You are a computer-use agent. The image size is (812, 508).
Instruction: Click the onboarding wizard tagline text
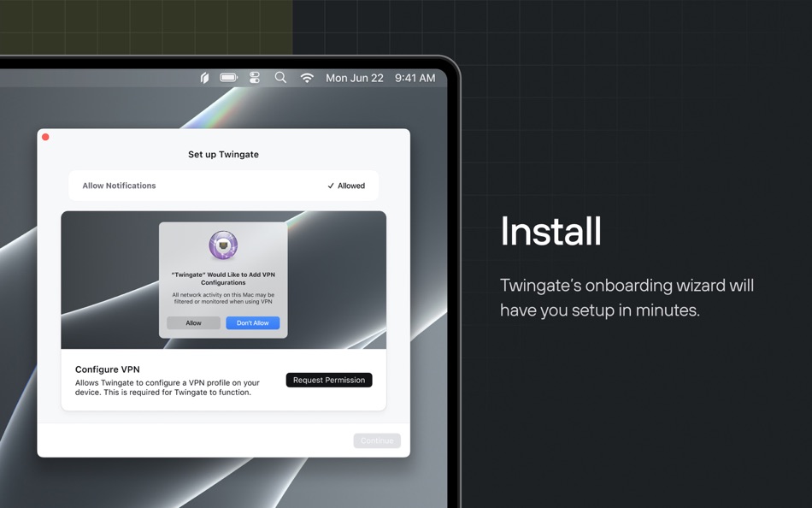627,298
